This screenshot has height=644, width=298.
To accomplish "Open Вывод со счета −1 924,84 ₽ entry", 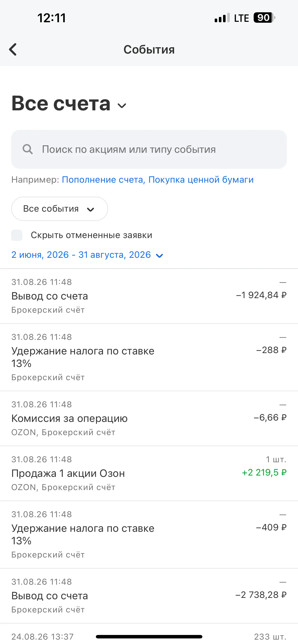I will [x=149, y=296].
